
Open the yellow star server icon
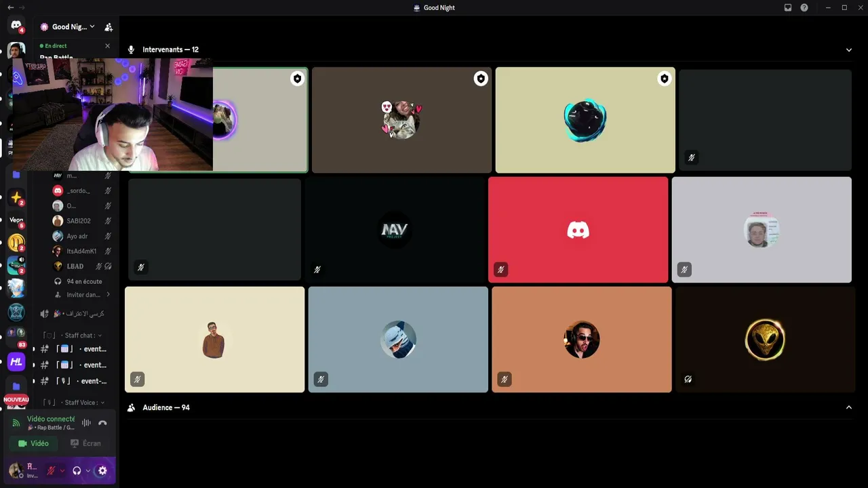(16, 197)
